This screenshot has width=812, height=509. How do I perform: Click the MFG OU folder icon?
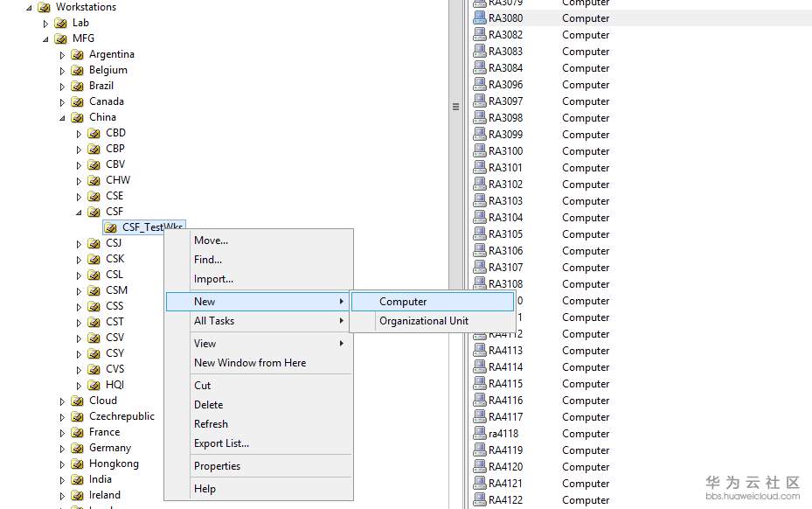60,38
